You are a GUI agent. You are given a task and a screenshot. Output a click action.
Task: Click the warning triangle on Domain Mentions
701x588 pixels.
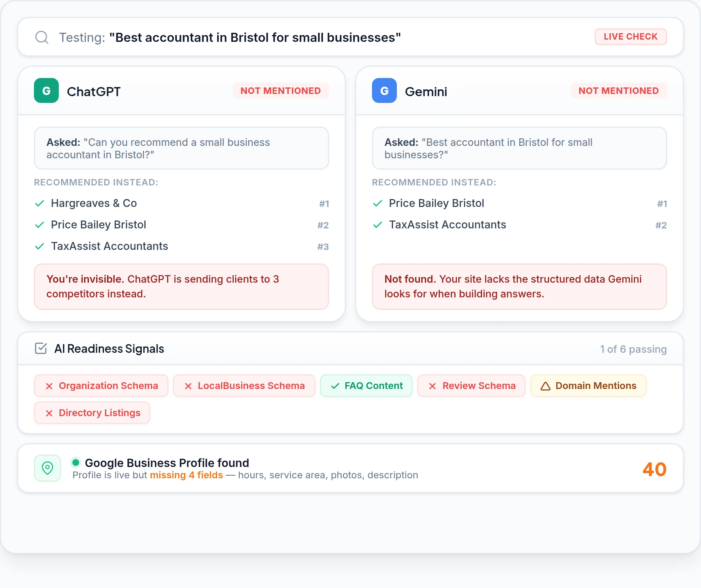click(x=545, y=386)
